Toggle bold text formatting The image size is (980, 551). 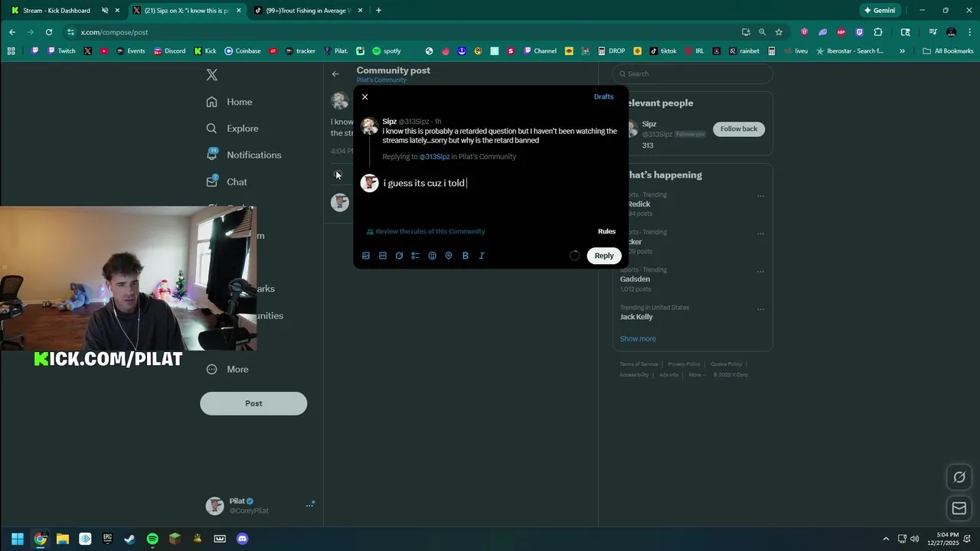tap(465, 256)
